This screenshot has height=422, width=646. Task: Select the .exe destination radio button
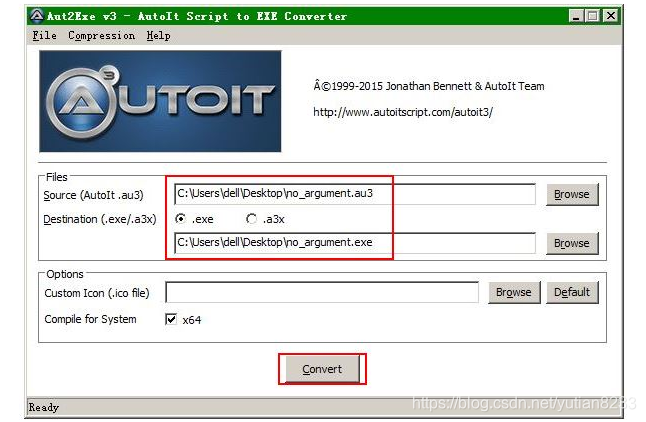pos(180,218)
